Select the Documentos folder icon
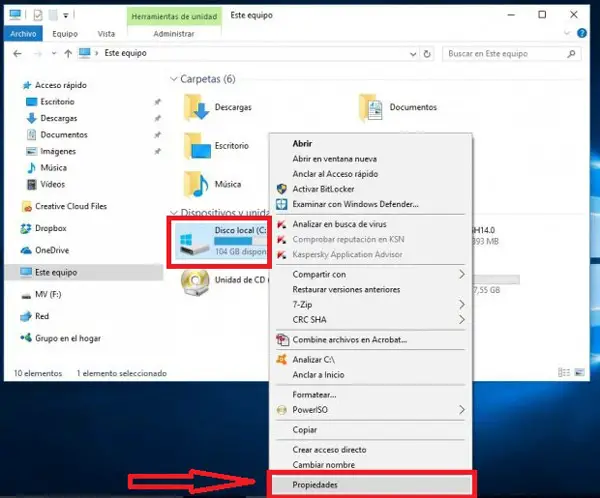This screenshot has height=498, width=600. coord(371,108)
